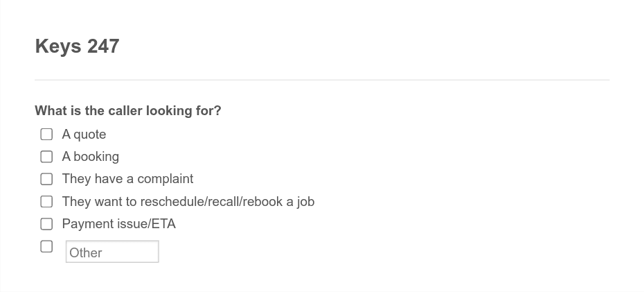Screen dimensions: 644x292
Task: Enable the 'They have a complaint' checkbox
Action: coord(46,180)
